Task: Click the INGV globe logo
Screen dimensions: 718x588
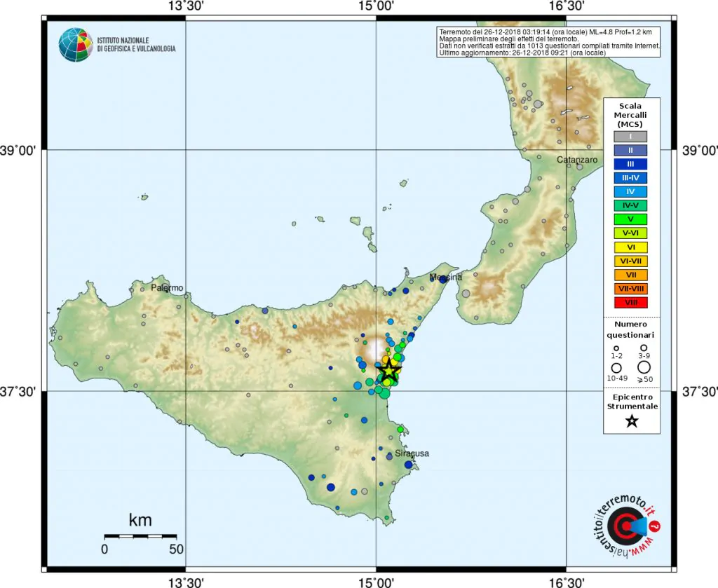Action: [x=75, y=44]
